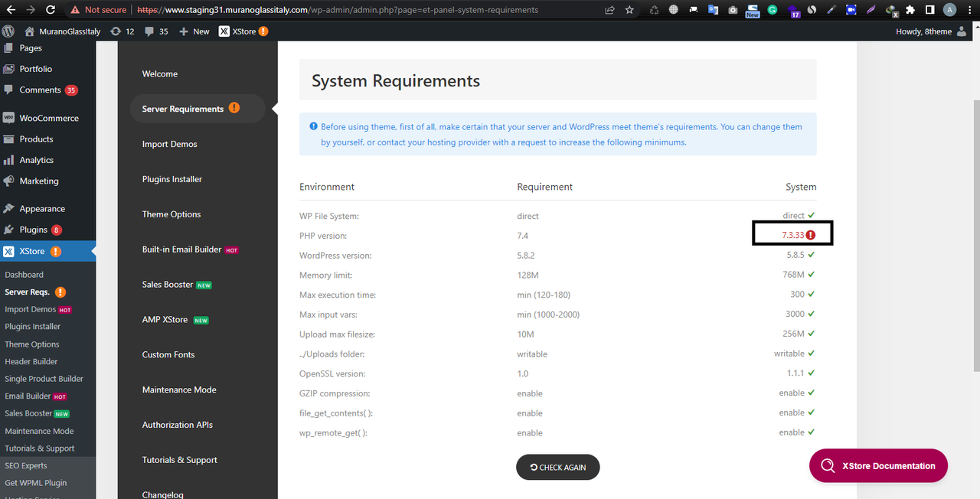
Task: Open Theme Options in left submenu
Action: coord(32,344)
